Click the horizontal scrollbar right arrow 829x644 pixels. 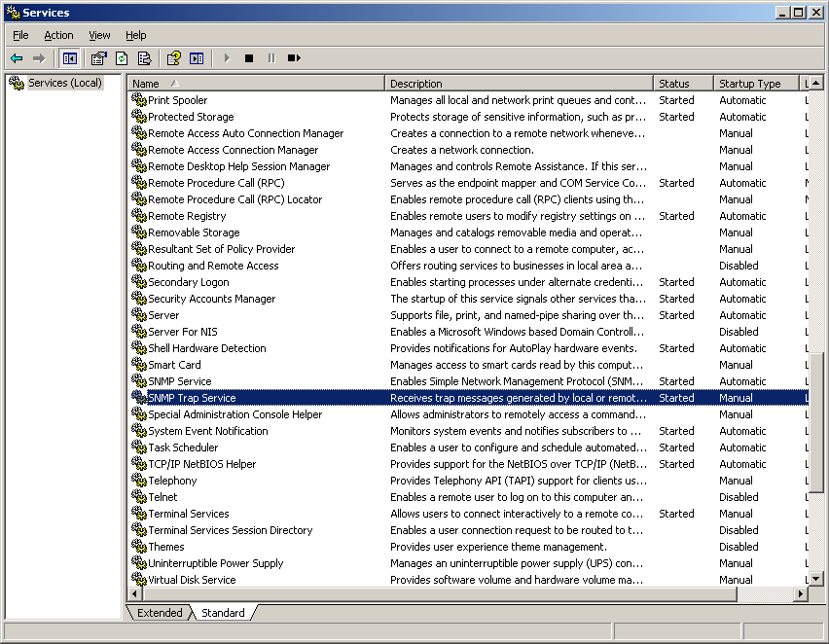[802, 593]
